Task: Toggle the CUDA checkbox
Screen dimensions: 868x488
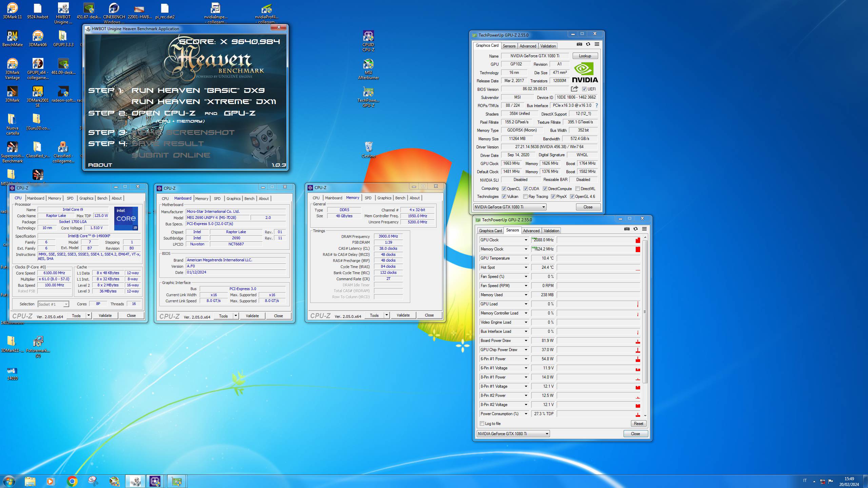Action: pos(526,189)
